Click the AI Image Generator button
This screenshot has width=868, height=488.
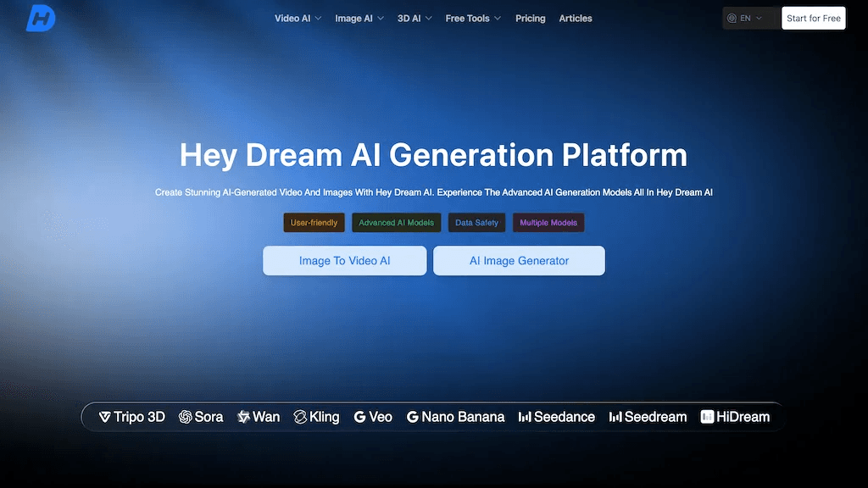[519, 261]
